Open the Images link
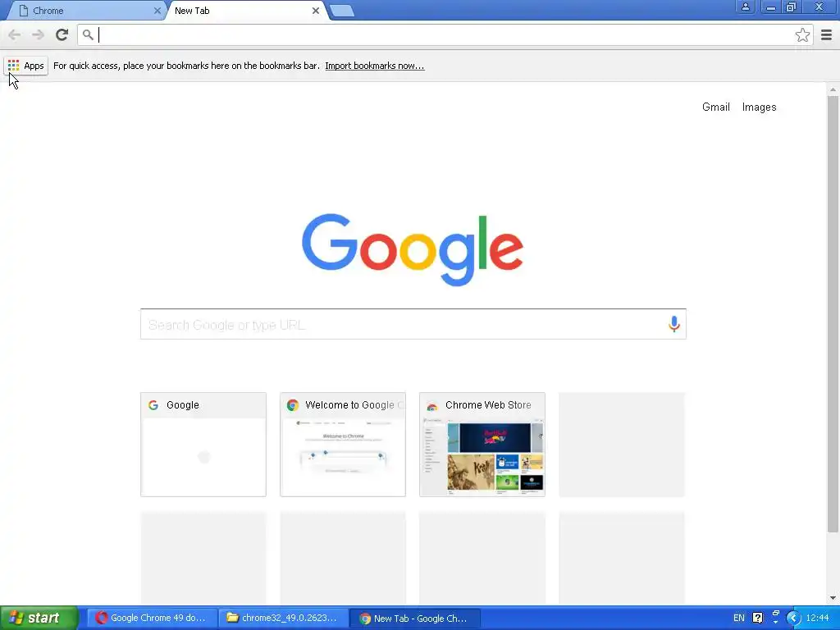Screen dimensions: 840x630 [759, 107]
